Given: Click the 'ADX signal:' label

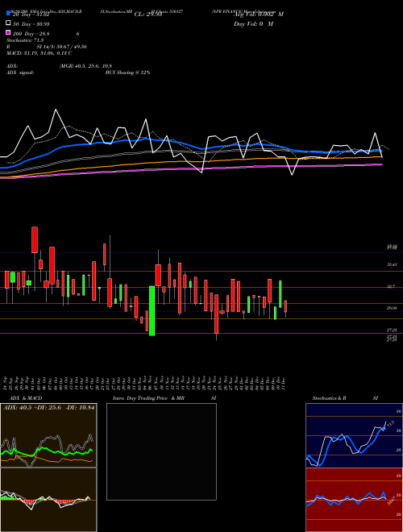Looking at the screenshot, I should (20, 73).
